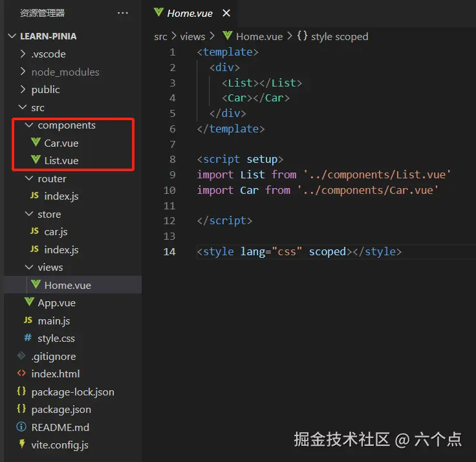This screenshot has height=462, width=476.
Task: Click the Vite icon beside vite.config.js
Action: tap(22, 444)
